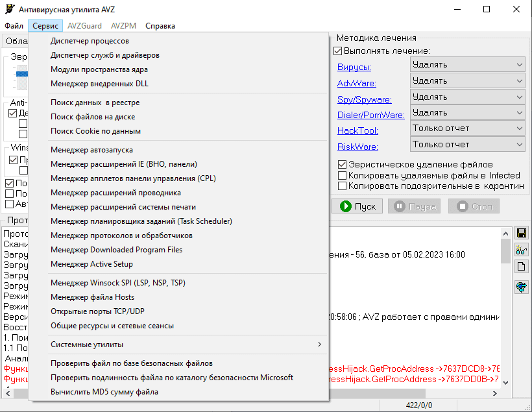Select Менеджер автозапуска
Screen dimensions: 532x412
(x=179, y=150)
